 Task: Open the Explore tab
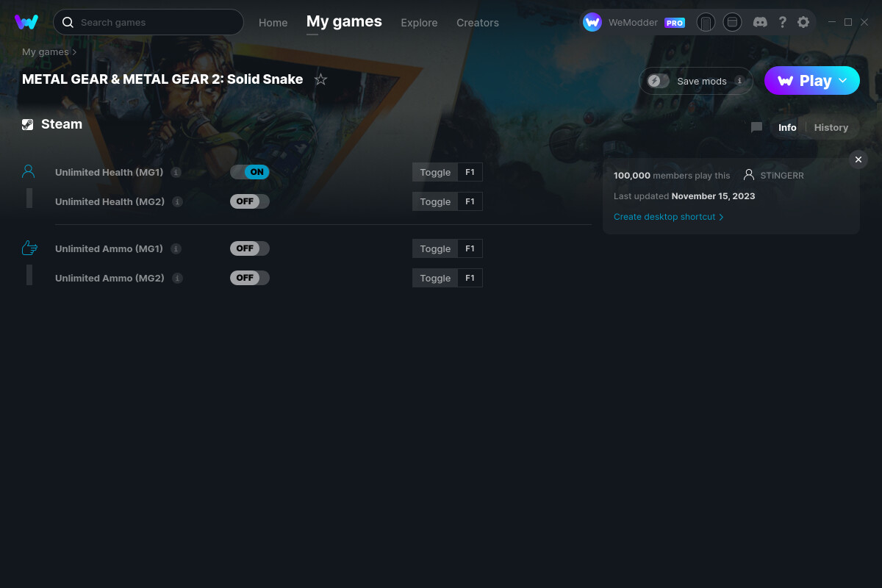tap(419, 23)
